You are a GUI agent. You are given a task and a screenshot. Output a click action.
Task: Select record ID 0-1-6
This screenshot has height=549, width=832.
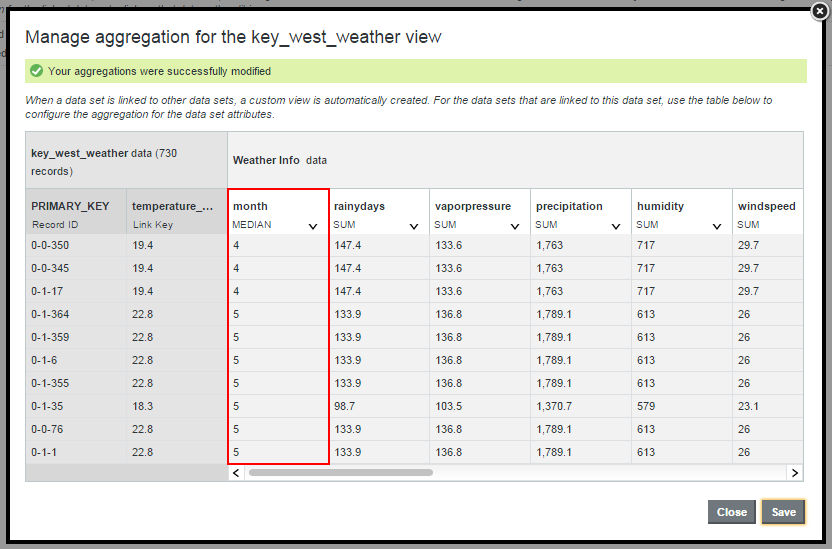pos(44,360)
